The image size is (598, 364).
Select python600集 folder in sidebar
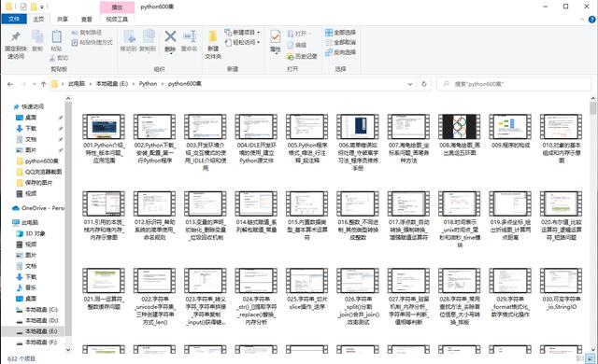click(x=37, y=161)
